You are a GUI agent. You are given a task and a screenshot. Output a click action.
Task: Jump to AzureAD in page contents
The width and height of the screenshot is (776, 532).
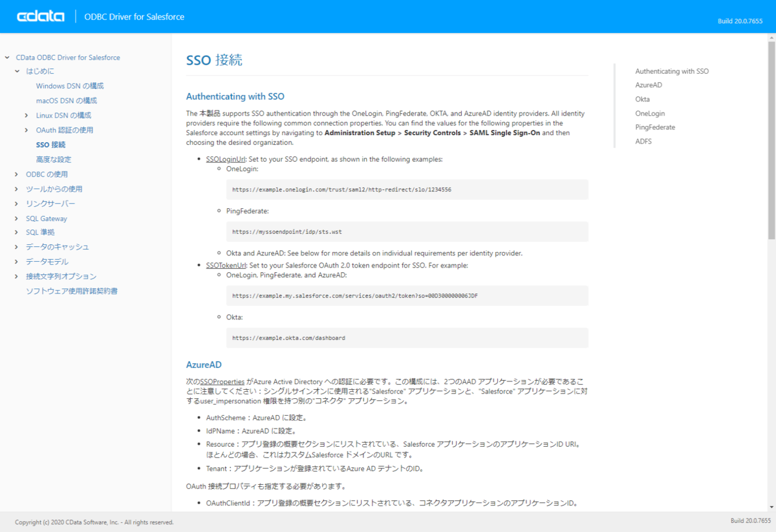click(649, 85)
